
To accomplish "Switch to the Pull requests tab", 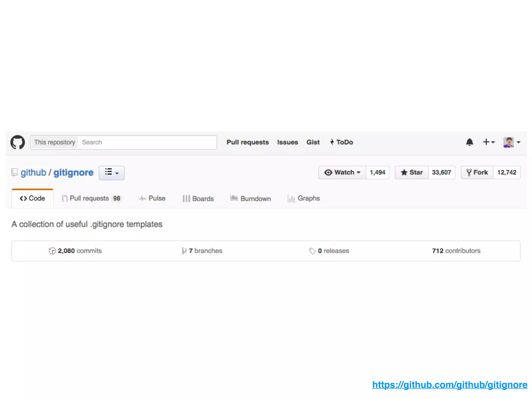I will pos(91,198).
